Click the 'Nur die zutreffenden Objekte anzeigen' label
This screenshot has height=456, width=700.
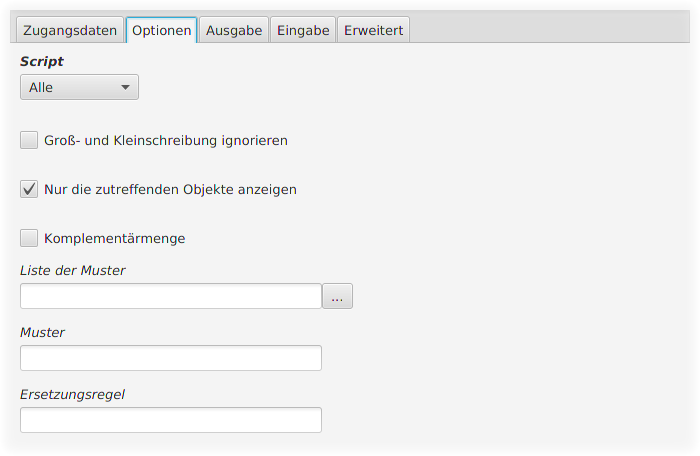click(x=170, y=189)
